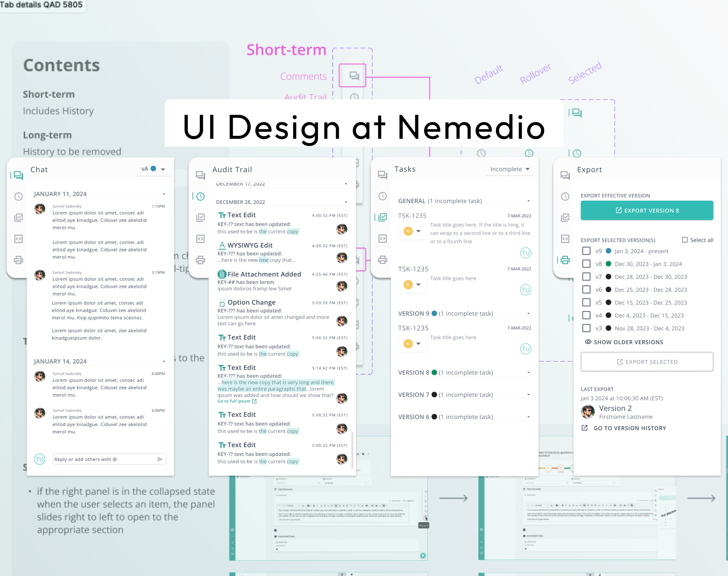Screen dimensions: 728x576
Task: Select the Text Edit entry at 5:14:42 PM
Action: pyautogui.click(x=241, y=368)
